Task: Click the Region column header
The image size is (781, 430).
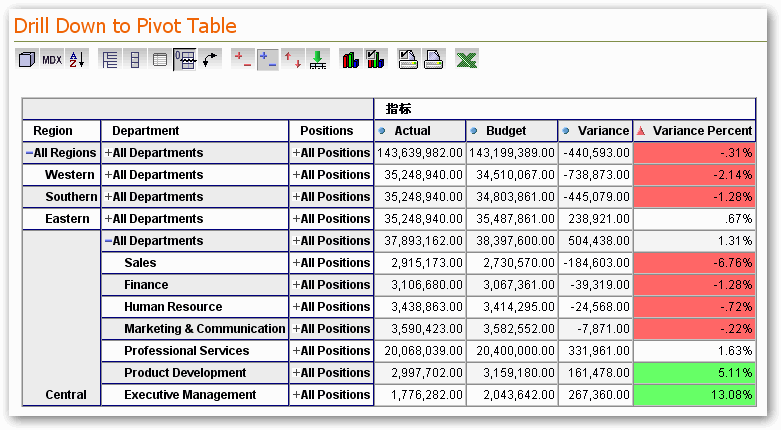Action: point(62,131)
